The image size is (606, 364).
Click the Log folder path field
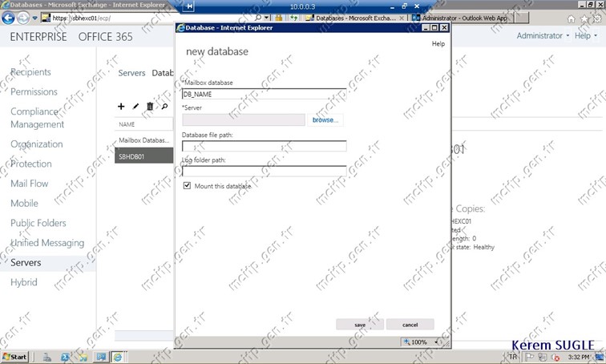264,172
